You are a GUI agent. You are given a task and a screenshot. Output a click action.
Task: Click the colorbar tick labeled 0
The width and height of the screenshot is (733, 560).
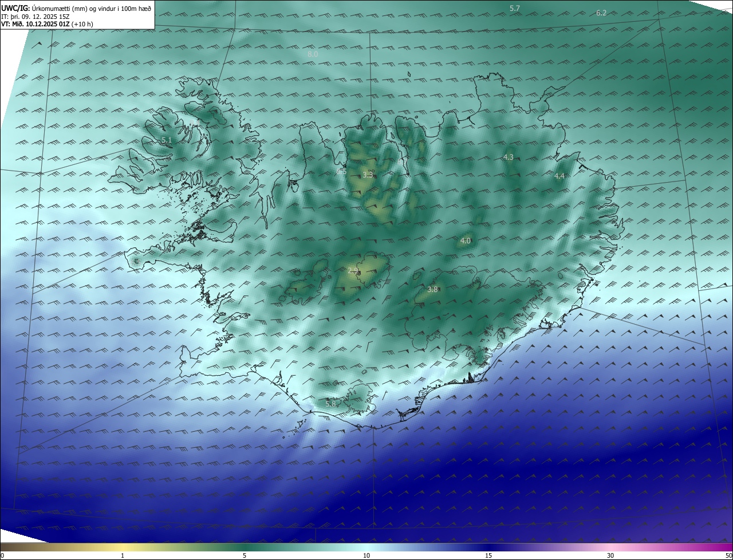(2, 555)
